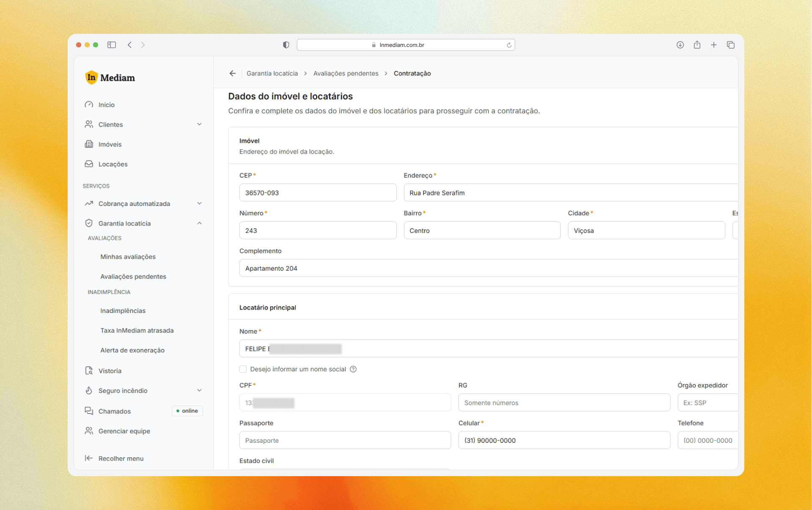The image size is (812, 510).
Task: Show the tab overview icon
Action: tap(731, 45)
